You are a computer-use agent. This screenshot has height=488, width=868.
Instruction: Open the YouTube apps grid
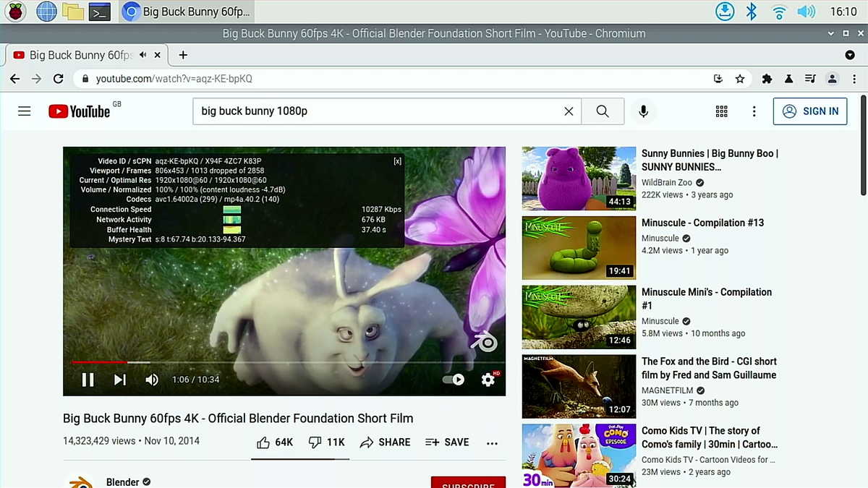[x=721, y=111]
